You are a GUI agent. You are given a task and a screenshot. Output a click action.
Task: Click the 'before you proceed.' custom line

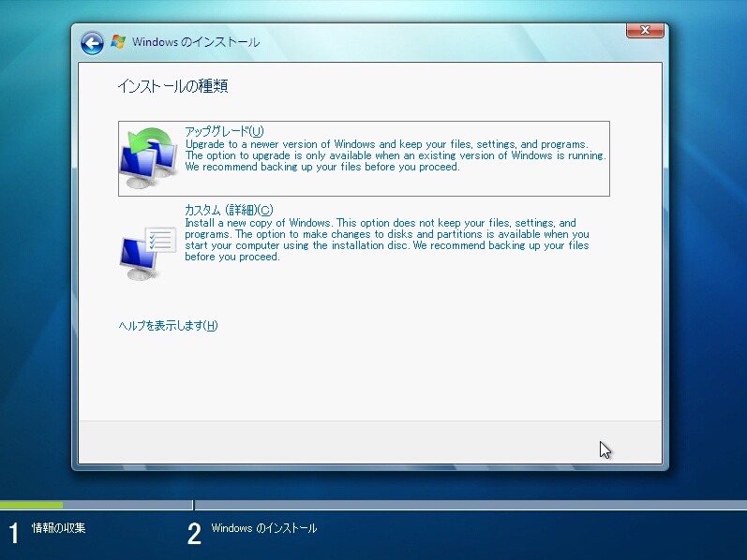[x=232, y=257]
